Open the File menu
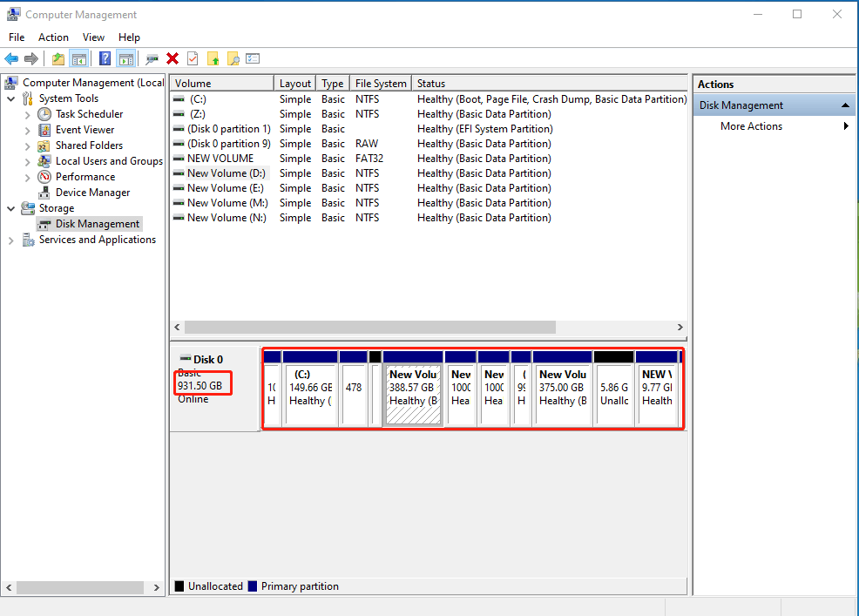The height and width of the screenshot is (616, 859). (17, 37)
